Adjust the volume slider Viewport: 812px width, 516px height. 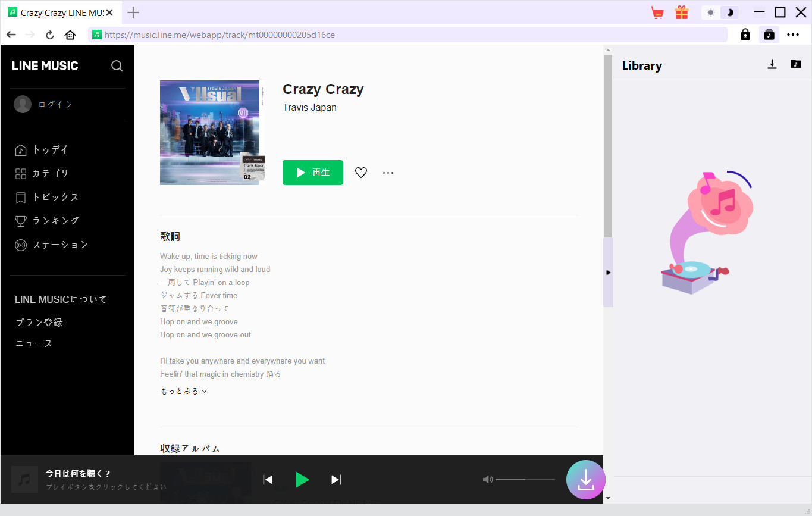click(525, 479)
